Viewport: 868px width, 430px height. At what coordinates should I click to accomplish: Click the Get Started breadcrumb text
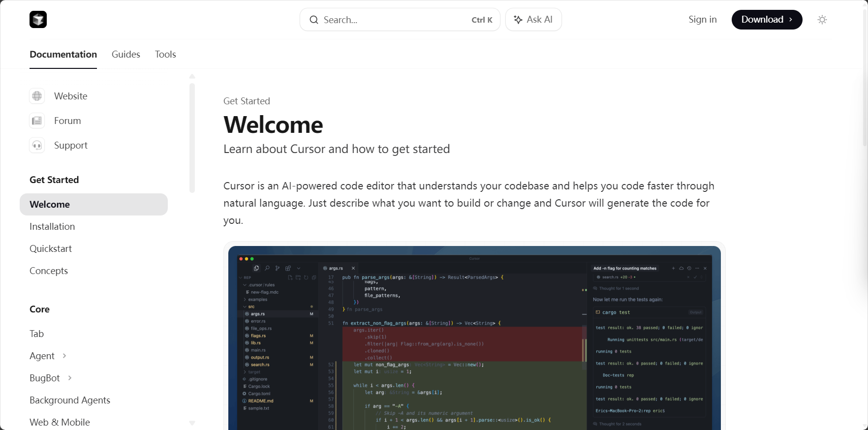[x=247, y=101]
